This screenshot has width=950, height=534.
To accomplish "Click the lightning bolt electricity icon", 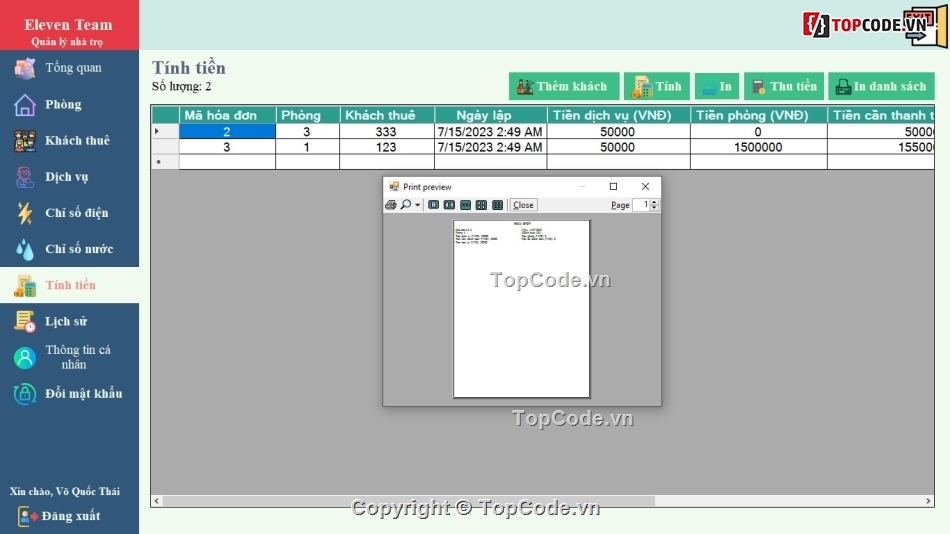I will click(25, 213).
